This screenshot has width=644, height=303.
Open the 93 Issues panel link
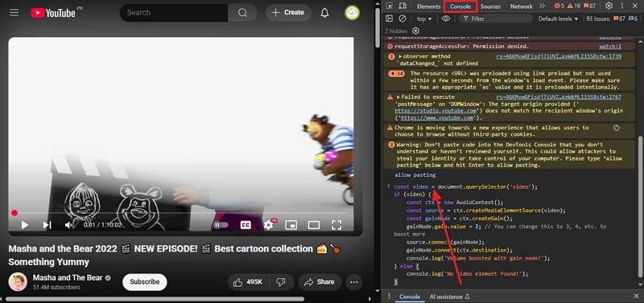[x=612, y=18]
